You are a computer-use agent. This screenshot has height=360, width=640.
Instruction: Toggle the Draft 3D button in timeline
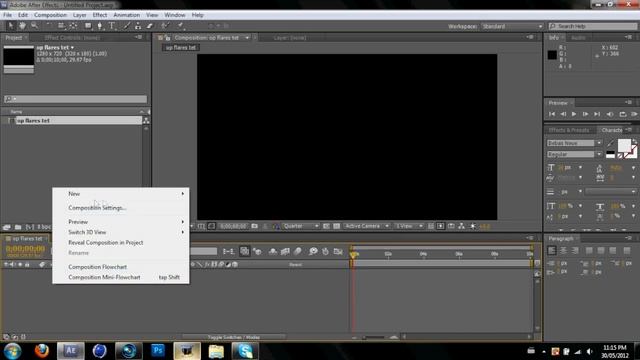pyautogui.click(x=257, y=251)
